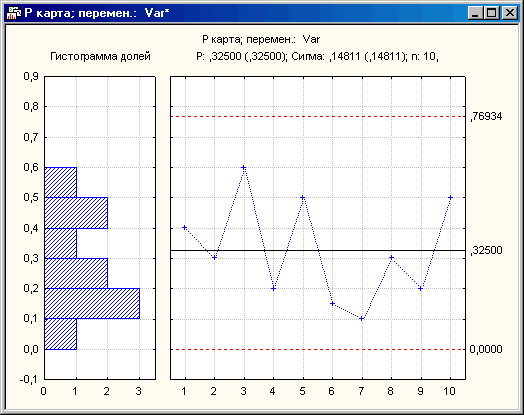This screenshot has height=415, width=524.
Task: Select the data point for sample 10
Action: 450,197
